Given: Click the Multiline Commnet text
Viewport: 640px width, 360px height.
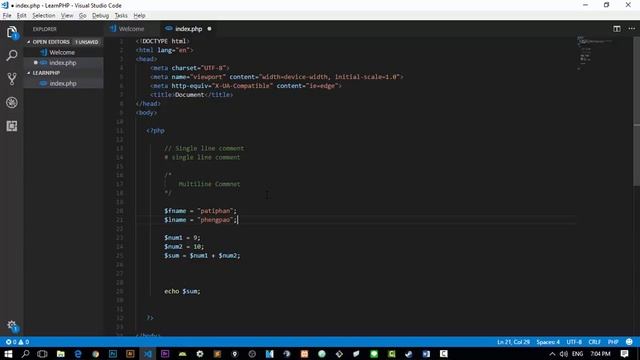Looking at the screenshot, I should 209,184.
